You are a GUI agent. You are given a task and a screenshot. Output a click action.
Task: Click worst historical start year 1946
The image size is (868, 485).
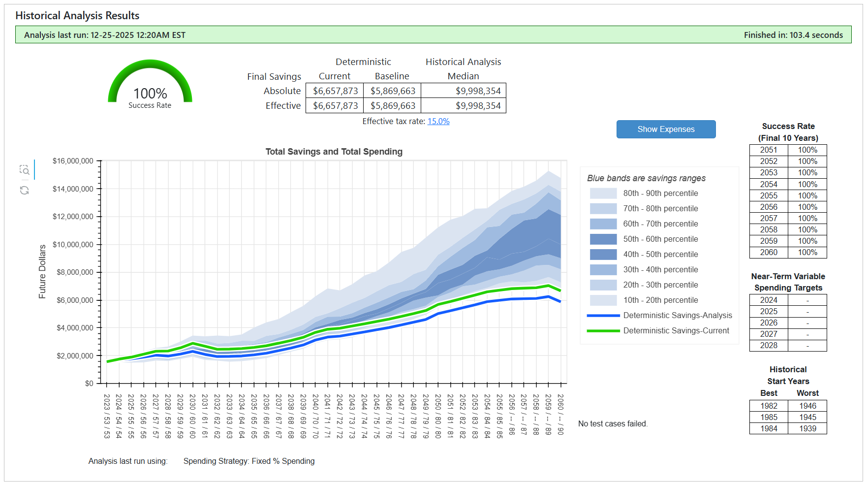tap(807, 406)
